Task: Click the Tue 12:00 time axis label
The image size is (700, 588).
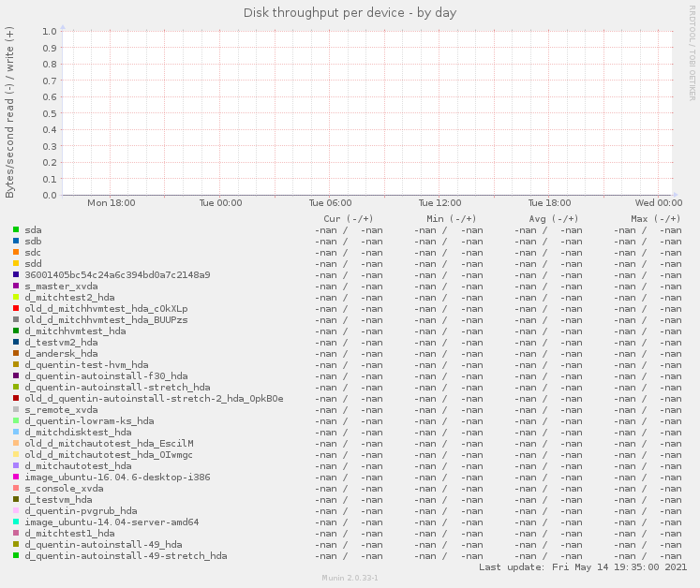Action: [x=439, y=202]
